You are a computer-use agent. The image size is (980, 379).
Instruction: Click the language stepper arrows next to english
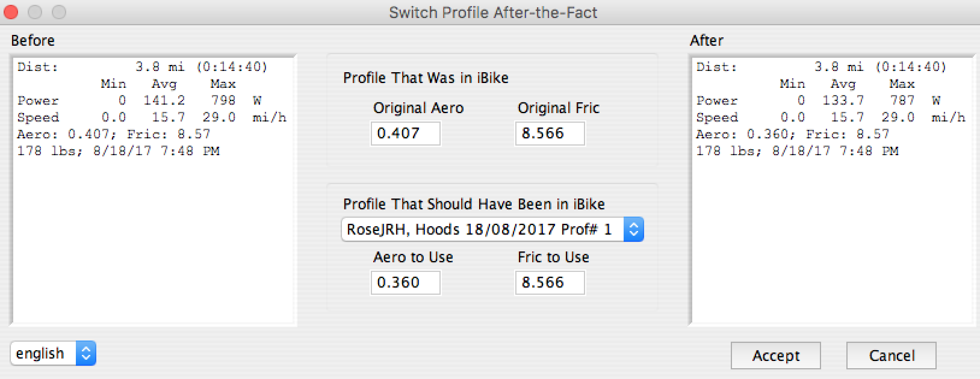[x=86, y=353]
